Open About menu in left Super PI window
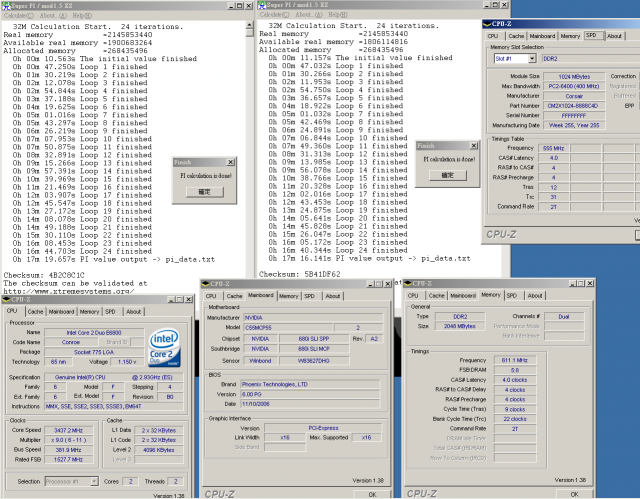The width and height of the screenshot is (640, 499). (53, 16)
